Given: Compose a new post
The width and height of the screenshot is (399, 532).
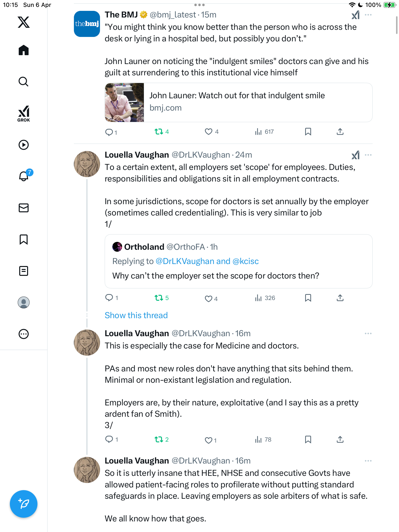Looking at the screenshot, I should pos(24,504).
